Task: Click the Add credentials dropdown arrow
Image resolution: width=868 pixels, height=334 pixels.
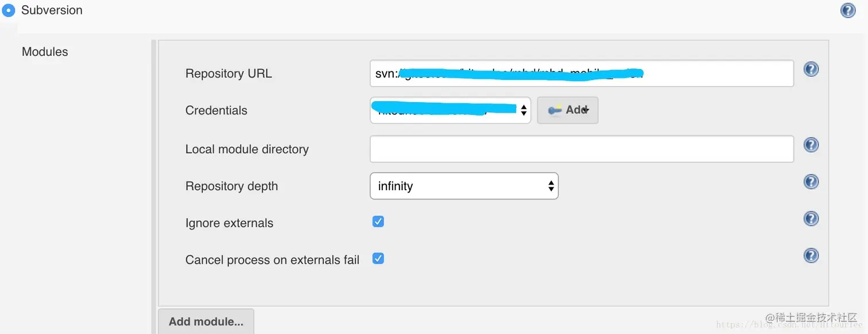Action: (586, 110)
